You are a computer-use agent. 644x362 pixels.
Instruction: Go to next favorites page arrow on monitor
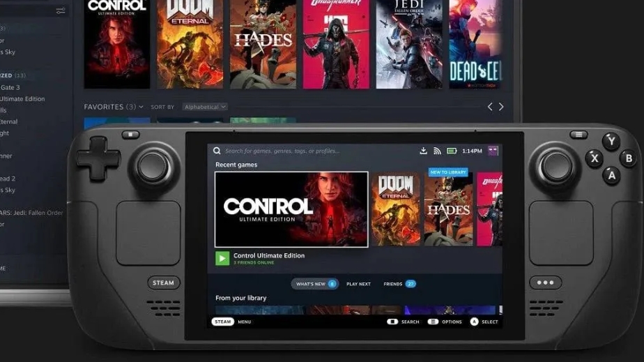coord(501,107)
